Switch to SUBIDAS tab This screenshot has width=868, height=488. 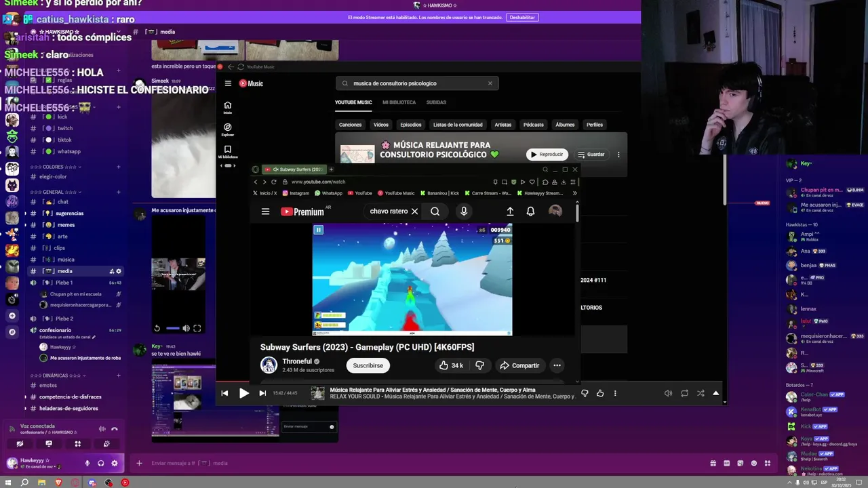tap(436, 102)
